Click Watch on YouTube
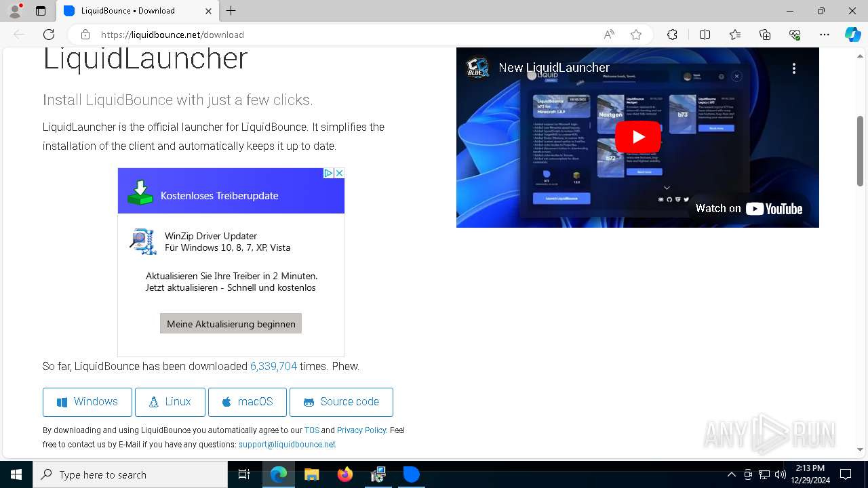Image resolution: width=868 pixels, height=488 pixels. coord(749,209)
